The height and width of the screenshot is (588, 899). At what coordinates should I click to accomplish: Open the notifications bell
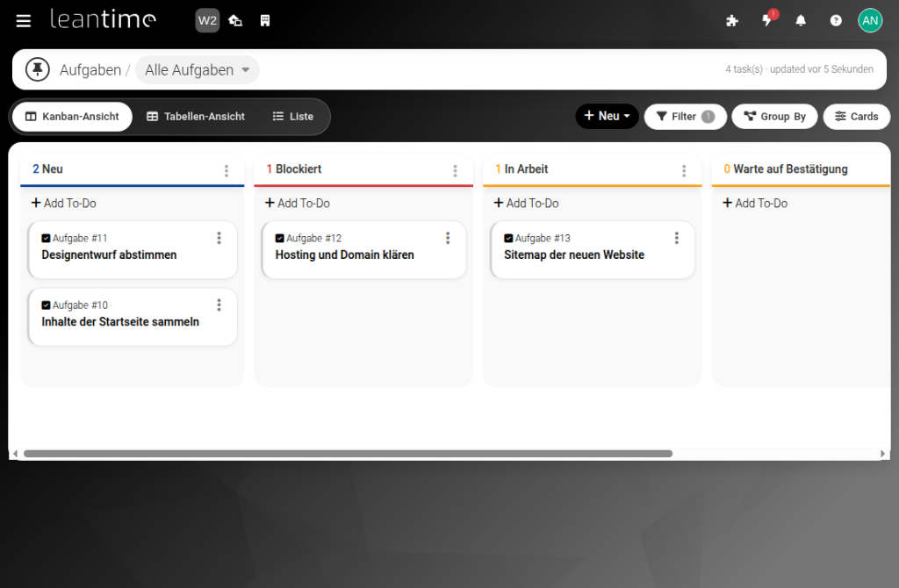[801, 21]
